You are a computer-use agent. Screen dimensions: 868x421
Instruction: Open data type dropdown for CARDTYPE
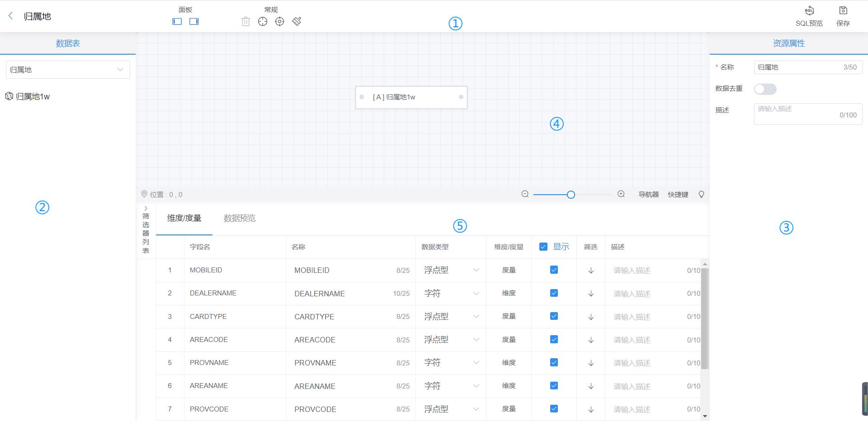point(451,317)
